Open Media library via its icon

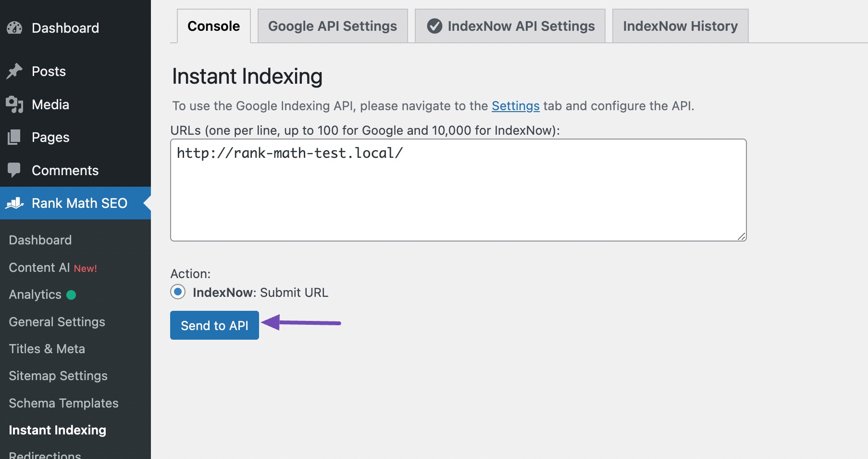[15, 104]
